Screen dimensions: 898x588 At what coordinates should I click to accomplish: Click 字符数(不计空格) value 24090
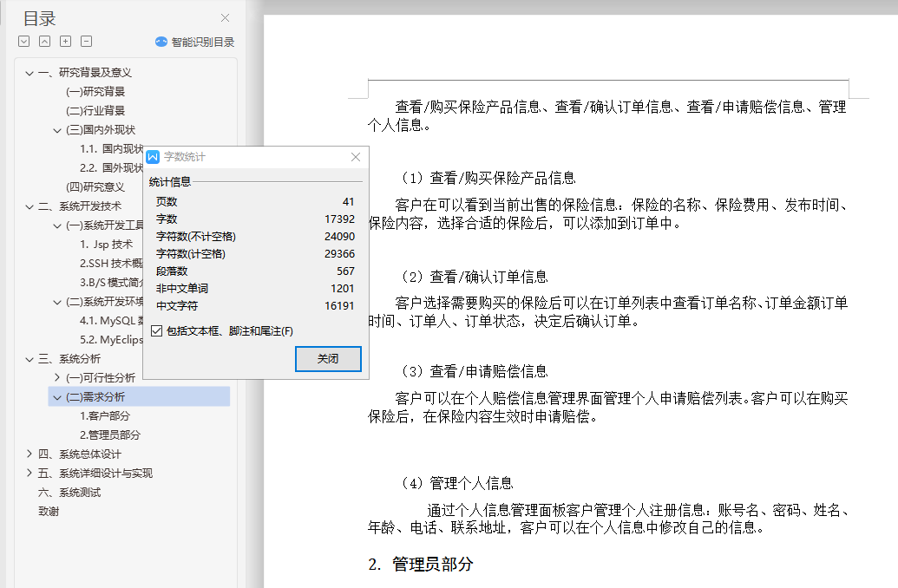[x=339, y=237]
